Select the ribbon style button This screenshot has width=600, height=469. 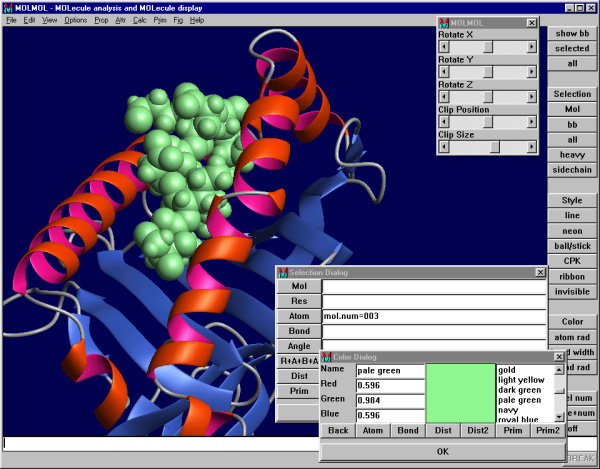tap(572, 278)
